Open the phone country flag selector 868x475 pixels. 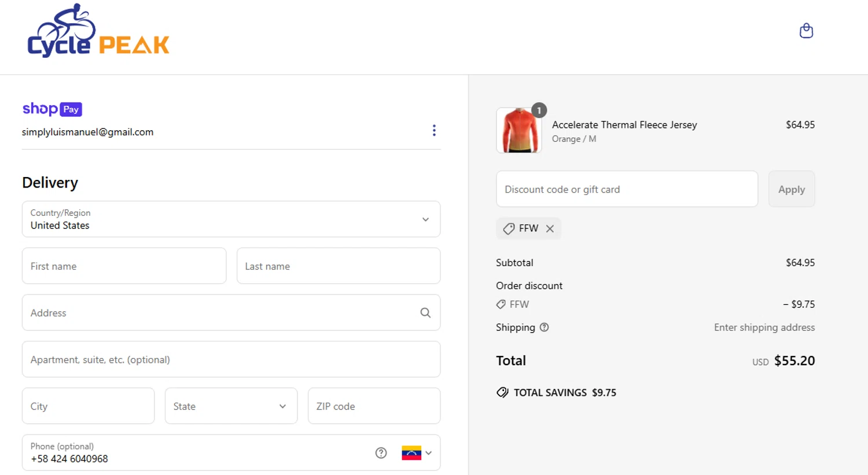[417, 453]
